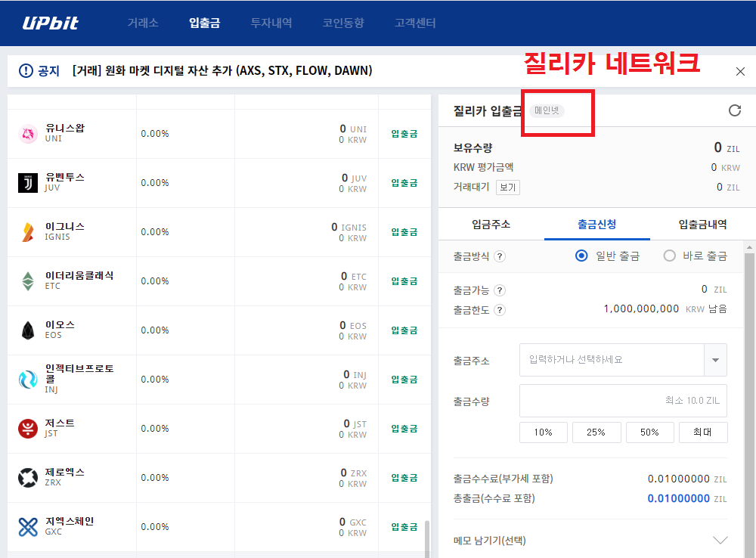Click the notice text about 원화 마켓 디지털 자산 추가
The image size is (756, 558).
[x=222, y=71]
